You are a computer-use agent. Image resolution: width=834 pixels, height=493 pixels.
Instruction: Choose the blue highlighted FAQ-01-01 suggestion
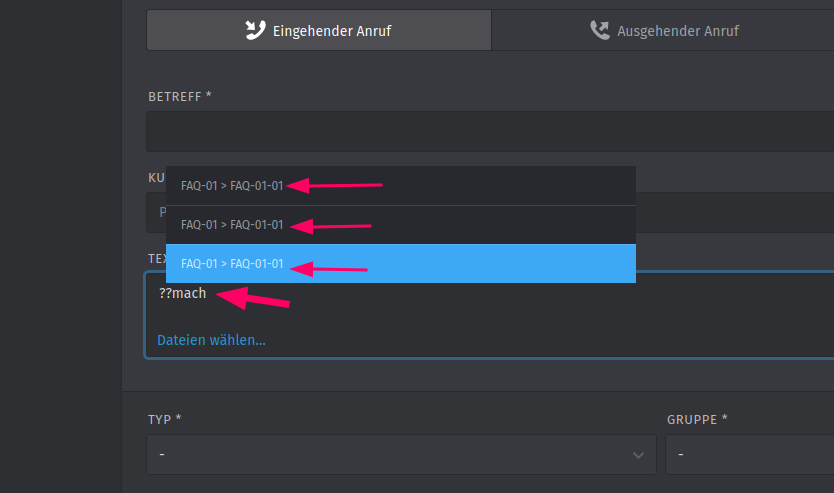pyautogui.click(x=401, y=263)
